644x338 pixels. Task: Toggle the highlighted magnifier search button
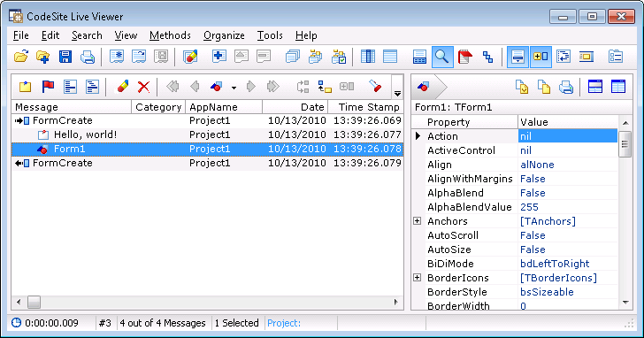click(x=442, y=57)
